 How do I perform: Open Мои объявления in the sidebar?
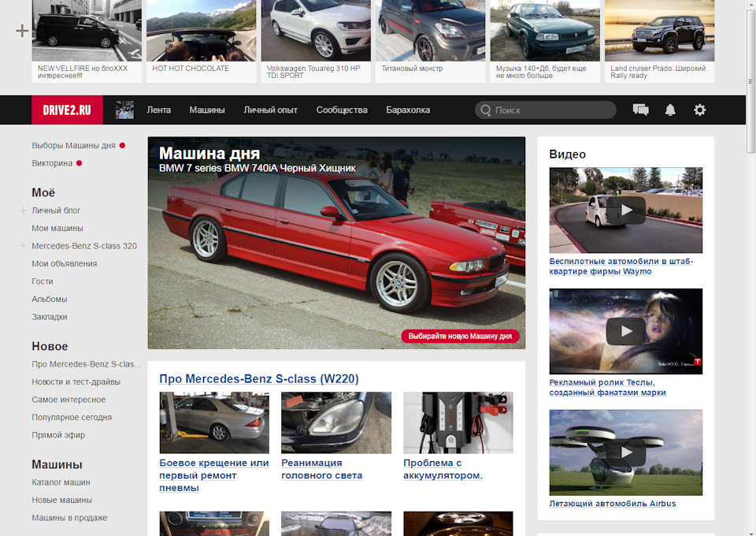(64, 263)
